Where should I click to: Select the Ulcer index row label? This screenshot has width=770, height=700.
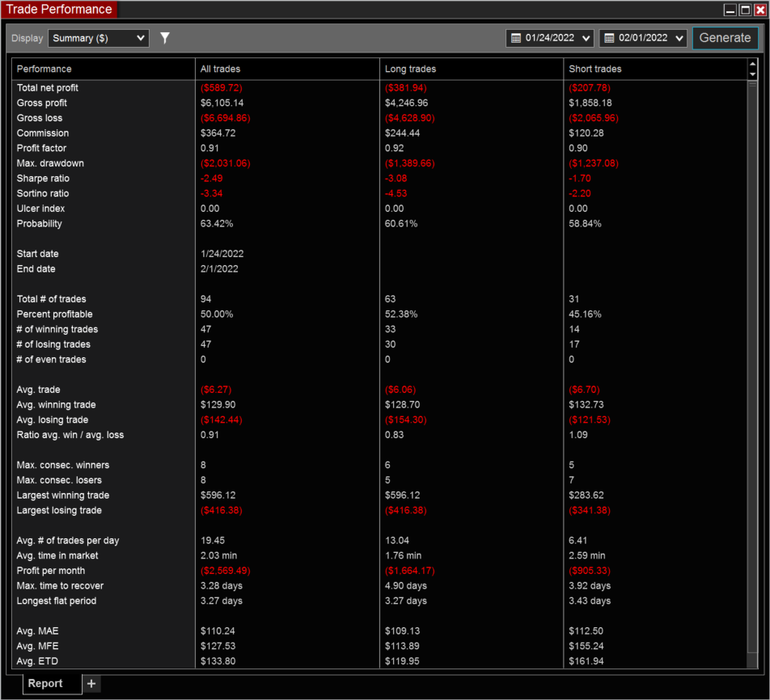coord(40,209)
